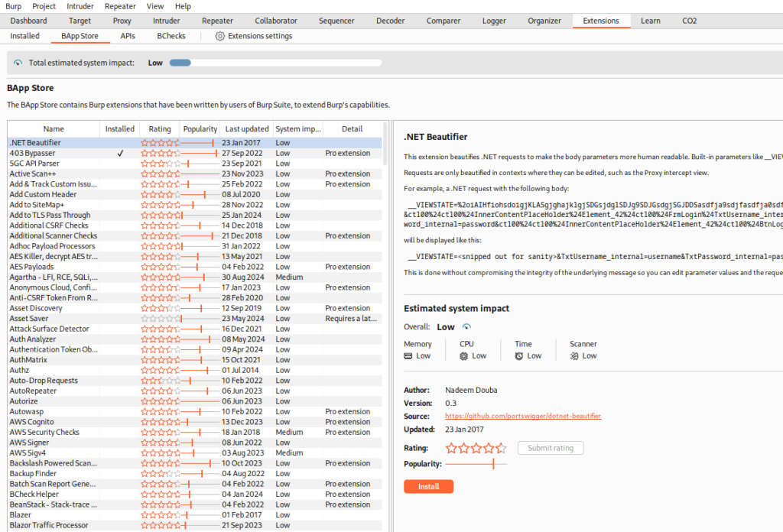Screen dimensions: 783x532
Task: Sort by the System impact column header
Action: pyautogui.click(x=298, y=128)
